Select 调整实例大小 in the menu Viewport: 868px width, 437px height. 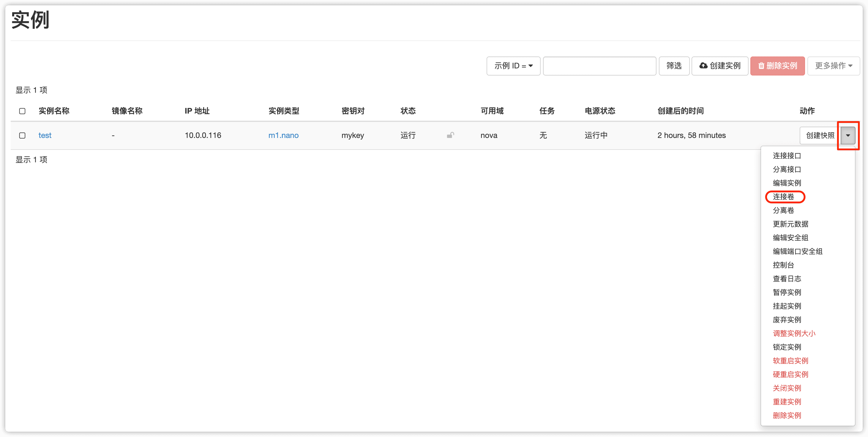[x=794, y=333]
